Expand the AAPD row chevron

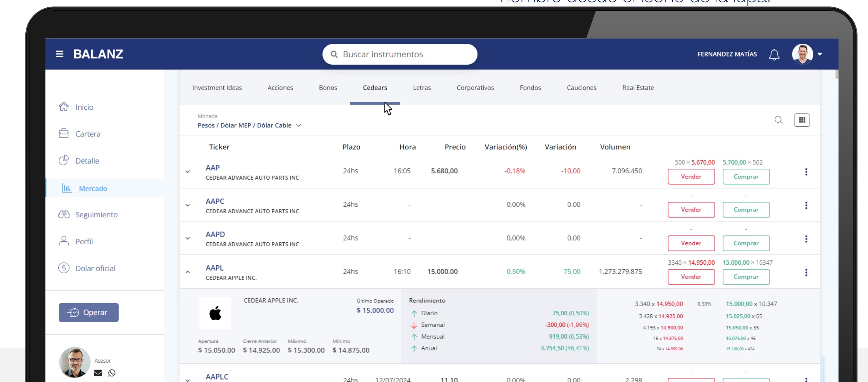pyautogui.click(x=187, y=238)
